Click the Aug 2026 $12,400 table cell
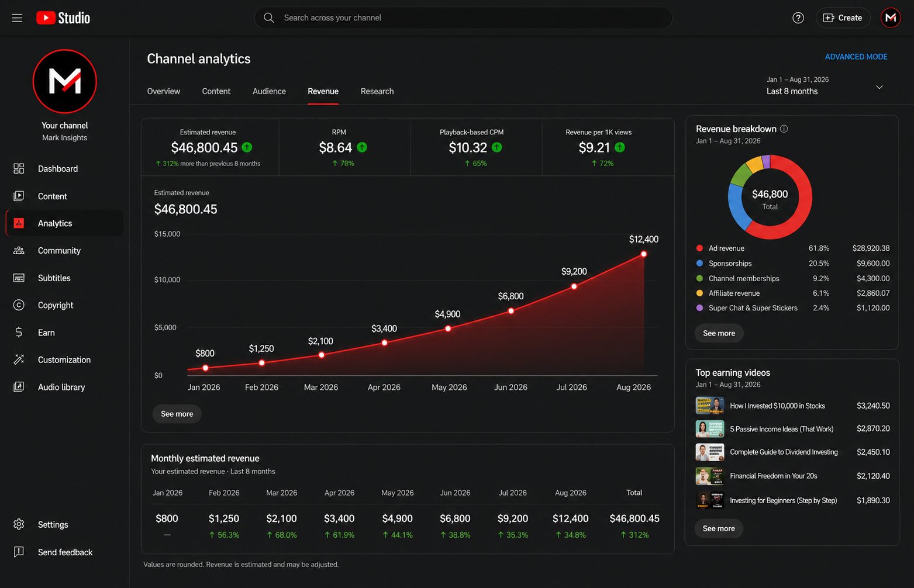The height and width of the screenshot is (588, 914). tap(570, 518)
